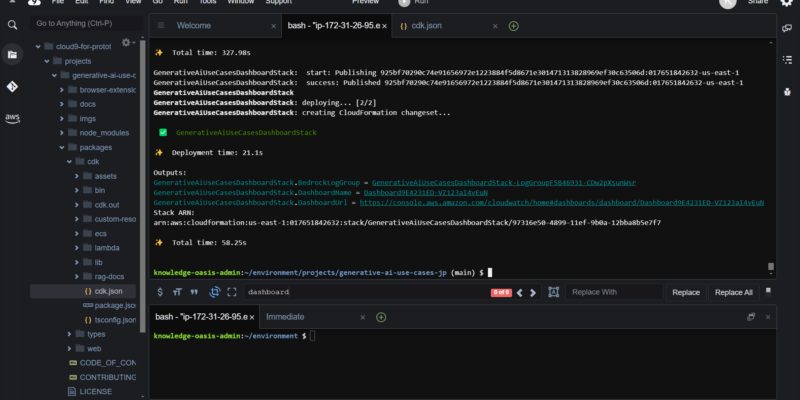Screen dimensions: 800x400
Task: Open the Outline panel on right sidebar
Action: 788,62
